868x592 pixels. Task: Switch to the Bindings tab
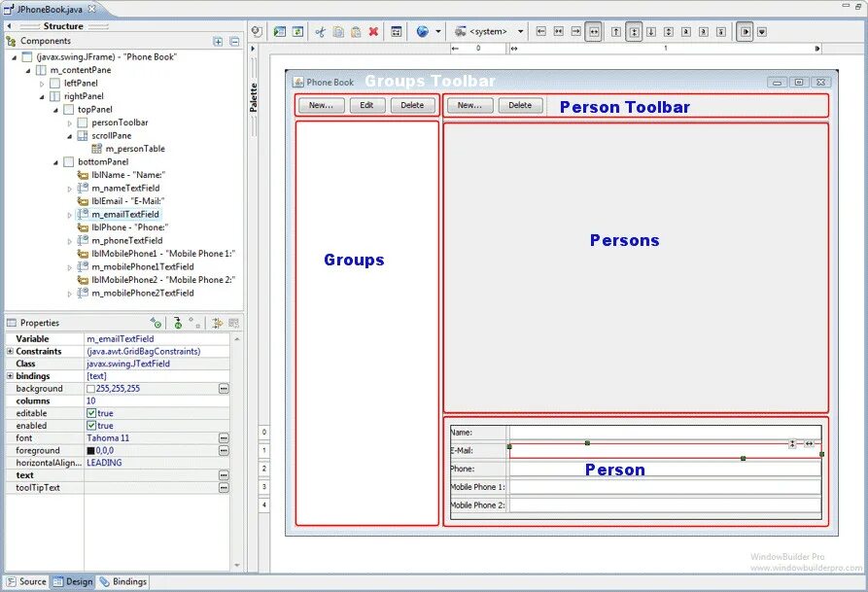(122, 581)
